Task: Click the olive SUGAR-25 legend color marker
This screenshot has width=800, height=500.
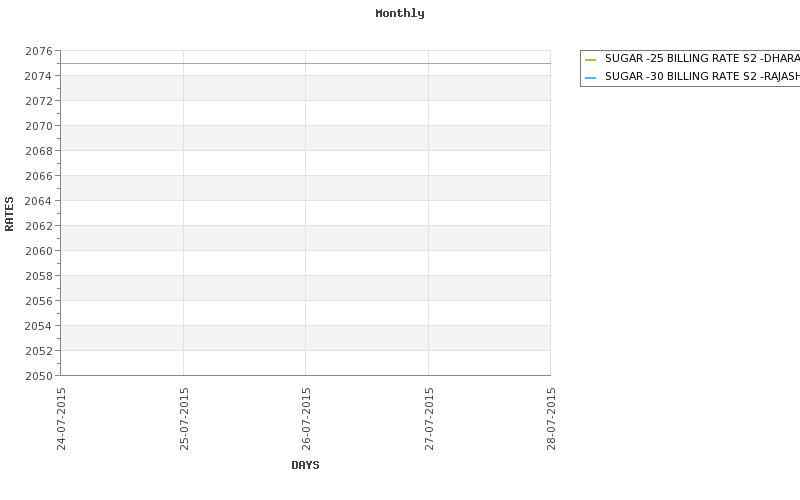Action: 590,60
